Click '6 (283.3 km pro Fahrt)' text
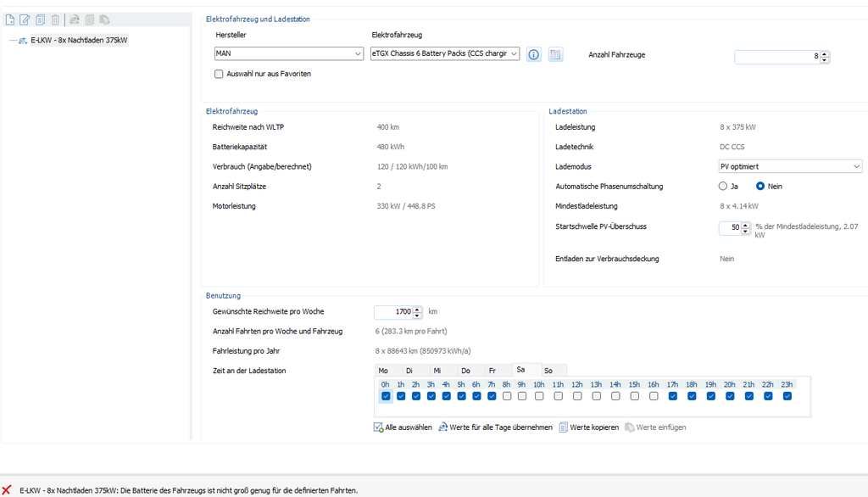Screen dimensions: 868x497 pyautogui.click(x=411, y=332)
